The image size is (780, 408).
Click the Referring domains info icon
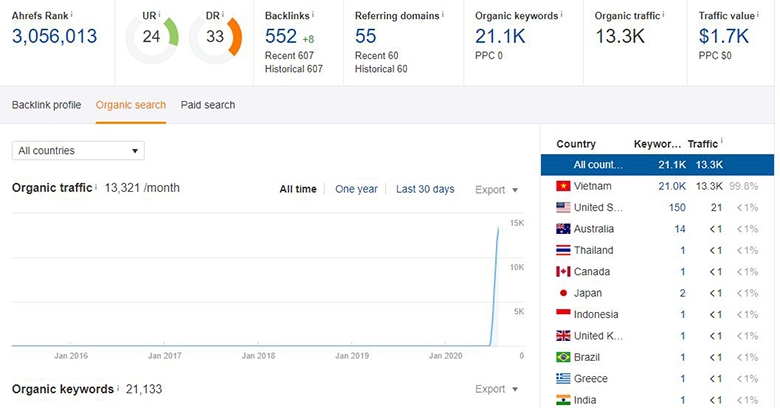click(443, 14)
